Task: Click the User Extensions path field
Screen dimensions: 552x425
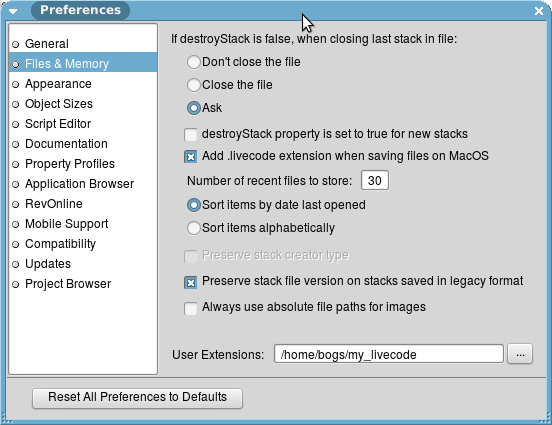Action: pyautogui.click(x=389, y=354)
